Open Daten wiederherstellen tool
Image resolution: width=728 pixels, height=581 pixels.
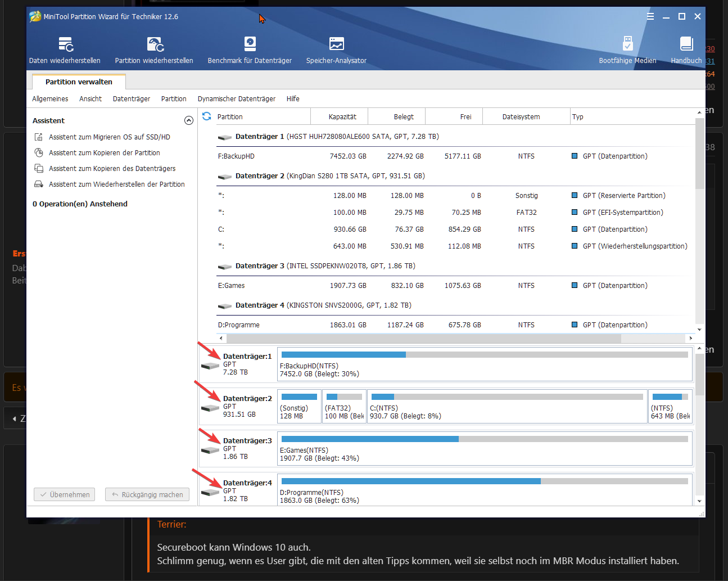65,49
